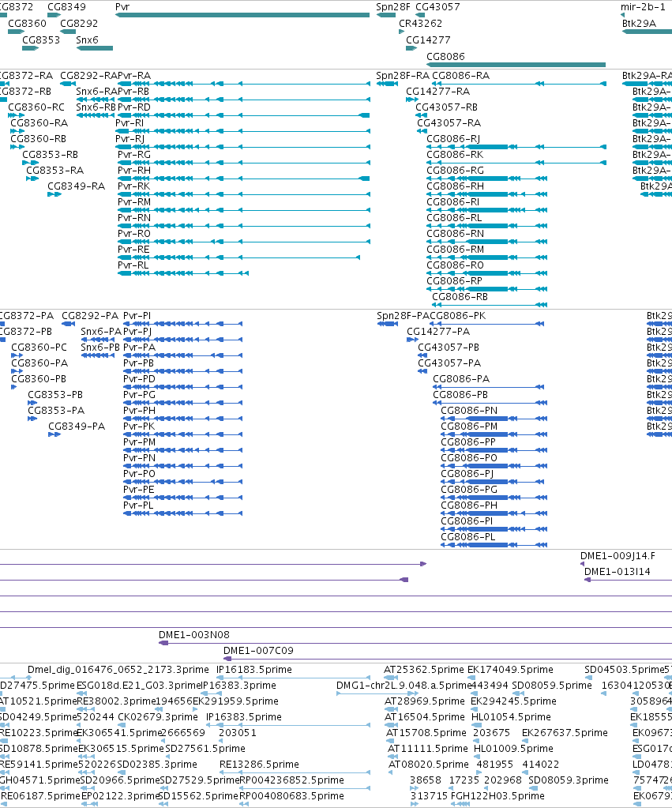Select the 'CK02679.3prime' EST label
The image size is (672, 808).
158,716
